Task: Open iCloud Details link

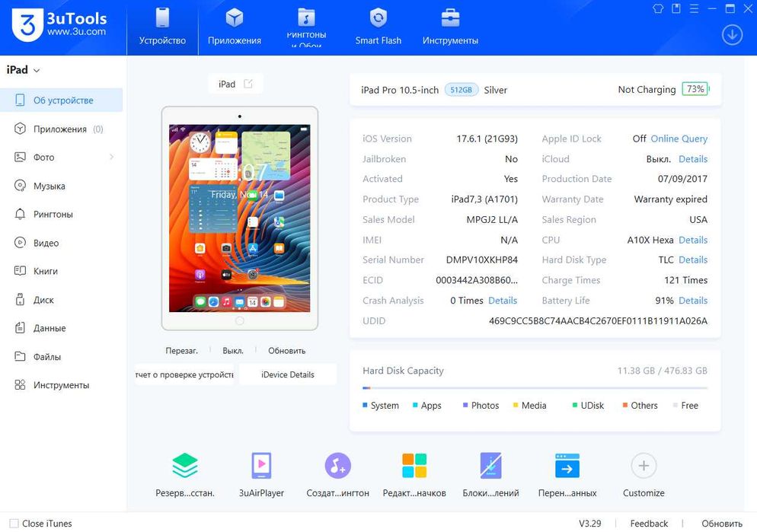Action: click(x=693, y=159)
